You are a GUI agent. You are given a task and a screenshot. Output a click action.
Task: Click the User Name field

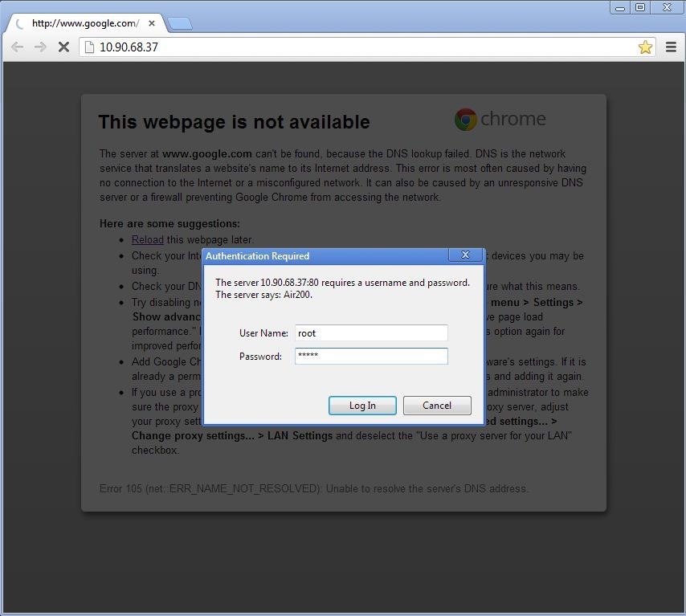tap(371, 333)
